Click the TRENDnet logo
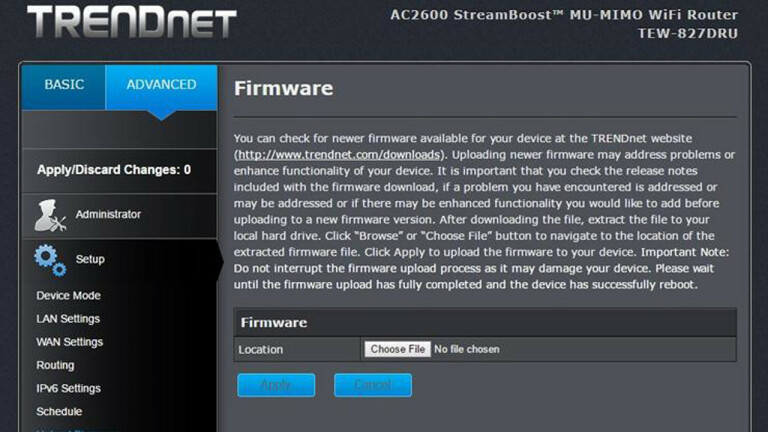Image resolution: width=768 pixels, height=432 pixels. [x=132, y=22]
